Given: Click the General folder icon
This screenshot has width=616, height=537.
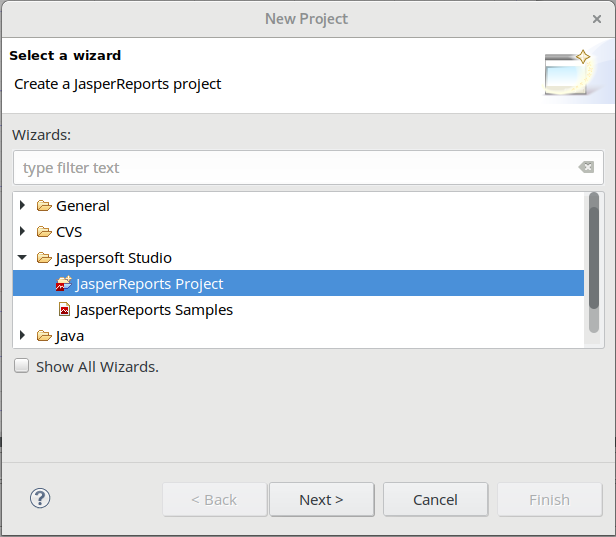Looking at the screenshot, I should point(44,206).
